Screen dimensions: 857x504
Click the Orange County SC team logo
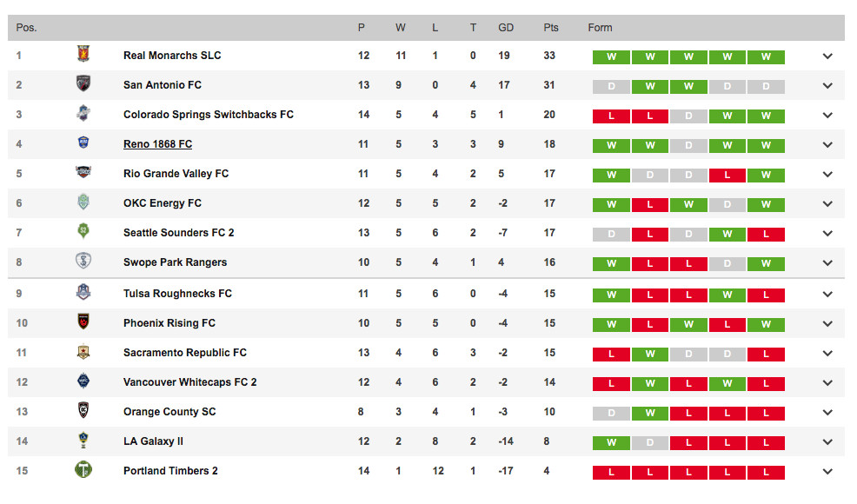tap(83, 411)
